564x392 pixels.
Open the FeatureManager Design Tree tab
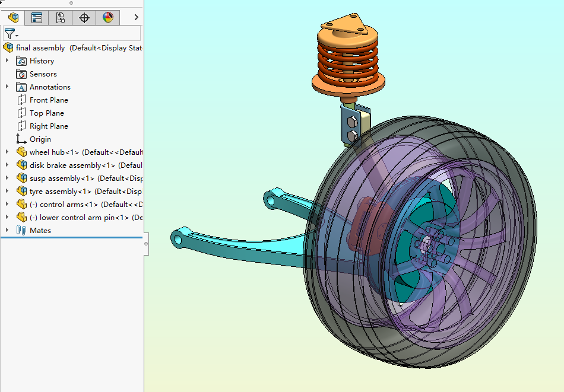coord(13,17)
